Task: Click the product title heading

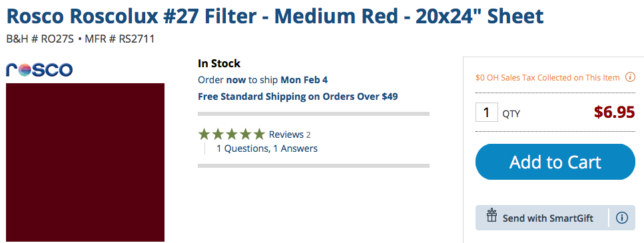Action: coord(275,16)
